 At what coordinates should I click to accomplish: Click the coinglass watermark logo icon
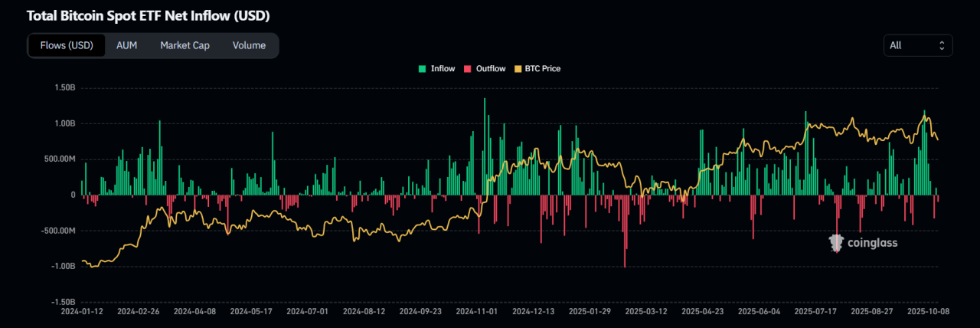(x=836, y=243)
